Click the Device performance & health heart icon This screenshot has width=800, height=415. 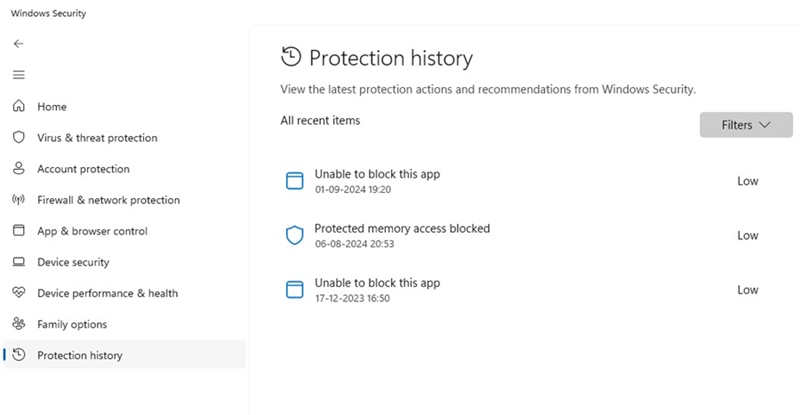18,293
